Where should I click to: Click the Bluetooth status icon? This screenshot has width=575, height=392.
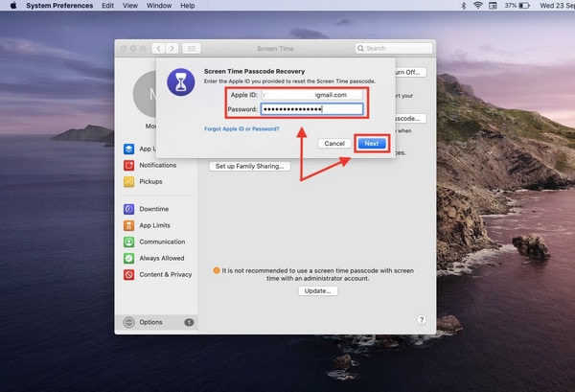[463, 6]
